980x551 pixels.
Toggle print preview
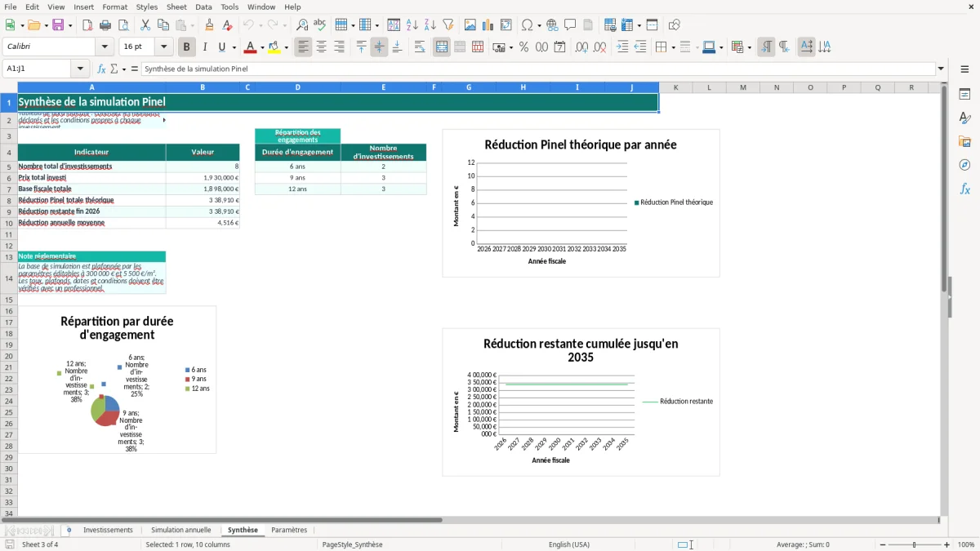click(122, 25)
